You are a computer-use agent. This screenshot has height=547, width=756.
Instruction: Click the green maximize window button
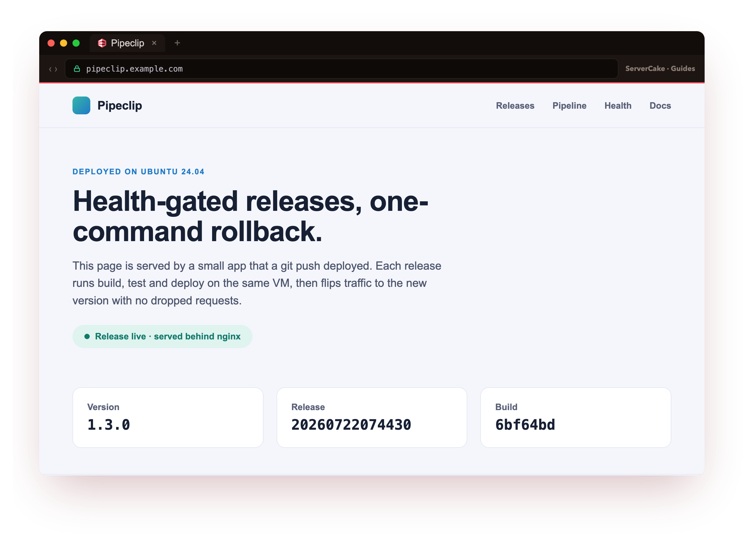point(76,43)
